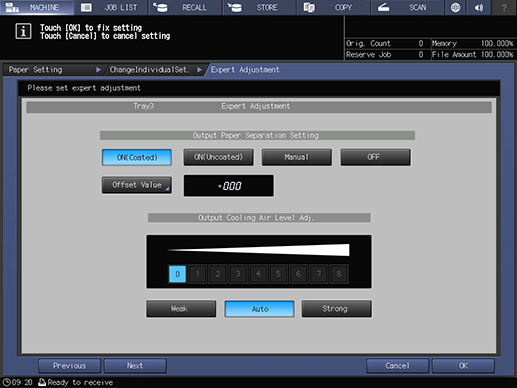Choose Manual separation setting
517x388 pixels.
[297, 157]
